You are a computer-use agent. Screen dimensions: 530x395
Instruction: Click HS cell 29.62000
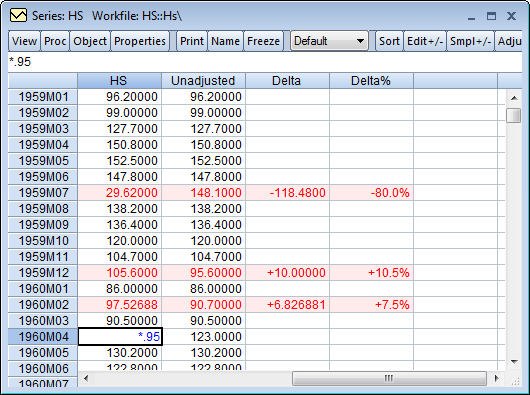(x=119, y=193)
